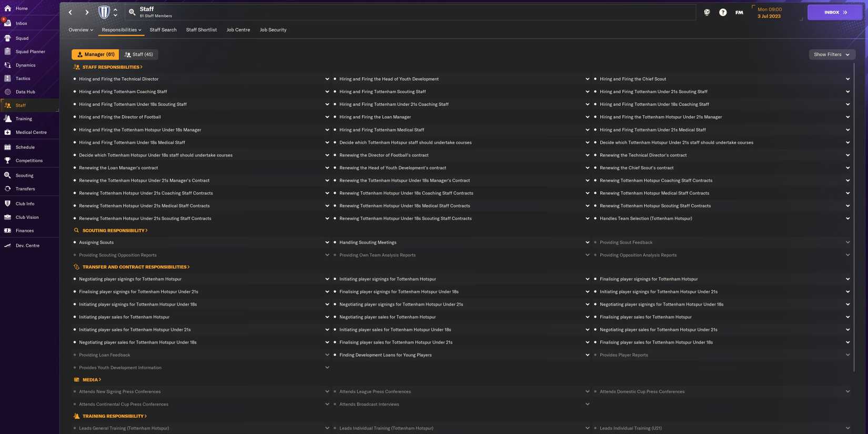Image resolution: width=868 pixels, height=434 pixels.
Task: Click the search magnifier icon
Action: pos(132,12)
